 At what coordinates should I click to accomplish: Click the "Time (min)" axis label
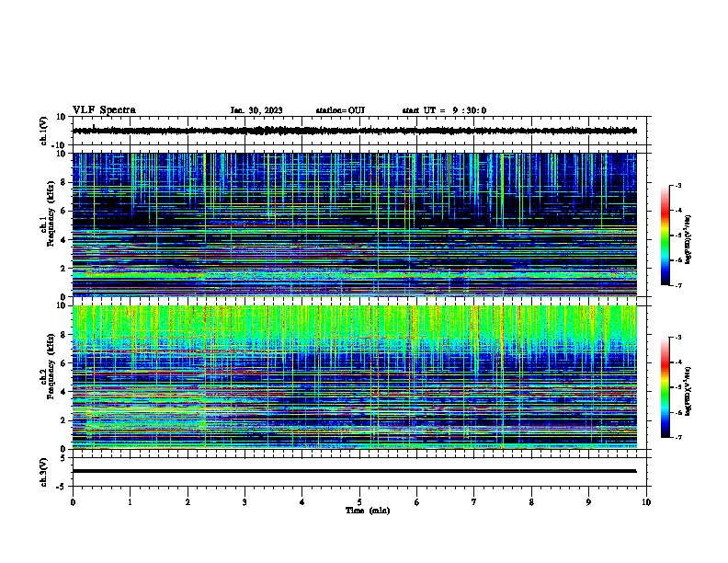368,511
